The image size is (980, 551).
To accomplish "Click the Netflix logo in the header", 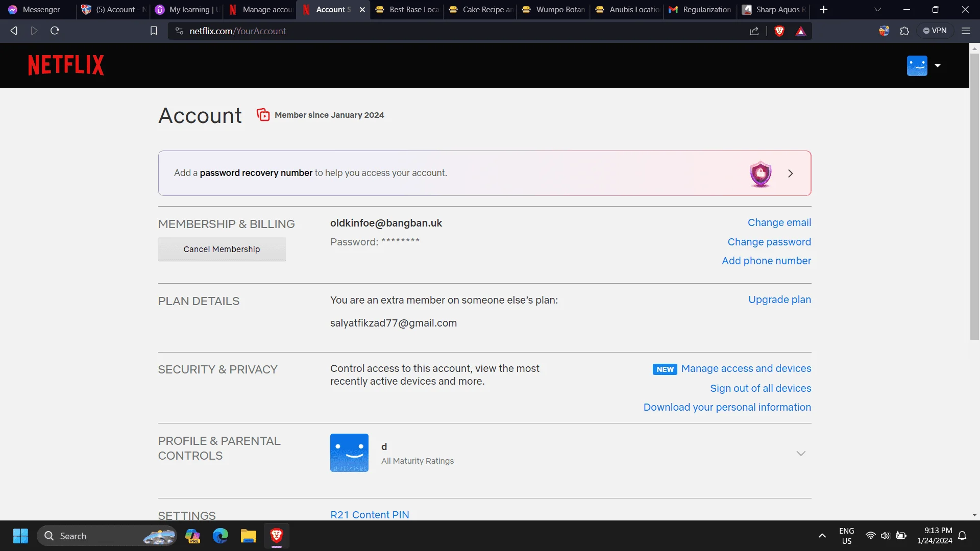I will tap(66, 65).
